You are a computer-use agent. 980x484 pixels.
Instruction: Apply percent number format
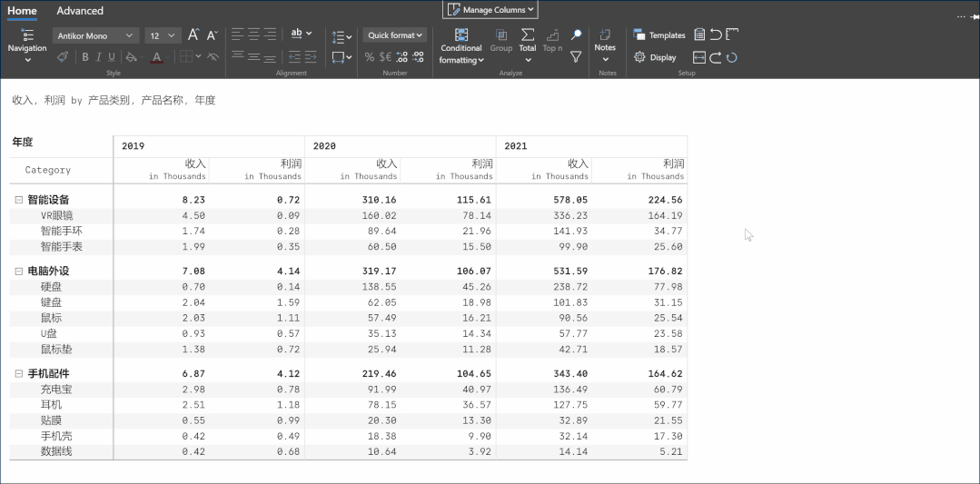(x=370, y=57)
